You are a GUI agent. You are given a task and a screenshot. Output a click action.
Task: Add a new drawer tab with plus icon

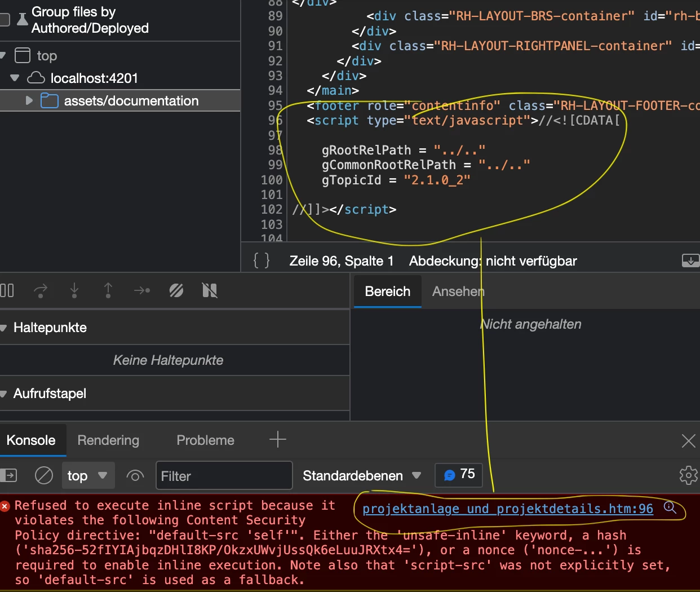278,439
